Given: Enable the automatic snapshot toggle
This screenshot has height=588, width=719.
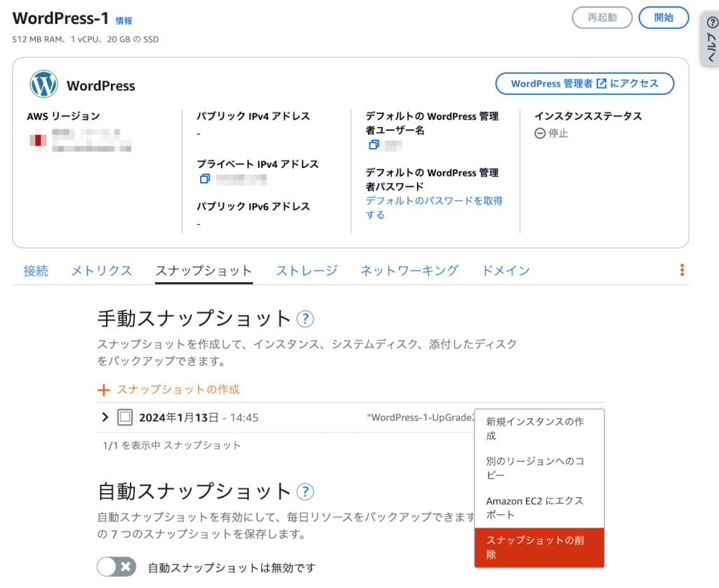Looking at the screenshot, I should (x=117, y=567).
